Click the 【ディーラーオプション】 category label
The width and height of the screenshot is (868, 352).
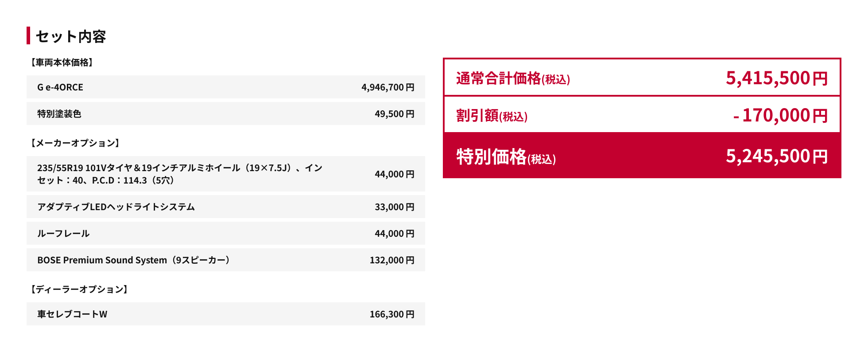[x=79, y=289]
